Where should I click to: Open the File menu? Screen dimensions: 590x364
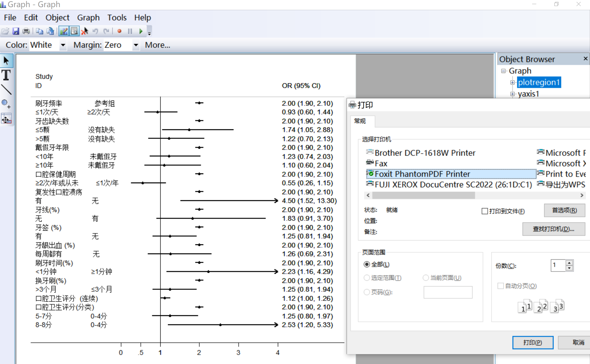pyautogui.click(x=10, y=18)
